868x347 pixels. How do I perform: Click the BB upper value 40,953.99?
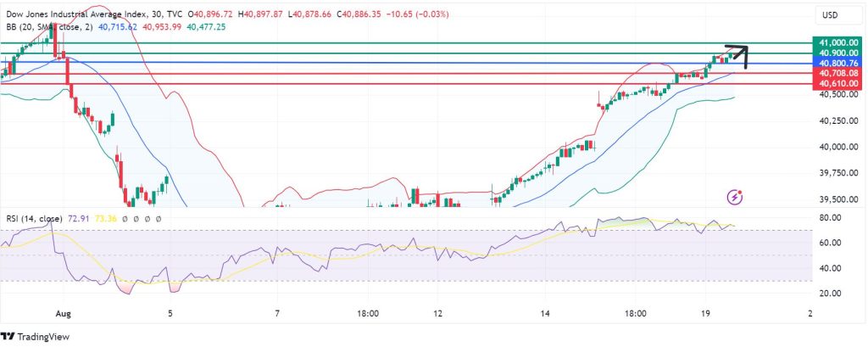point(162,26)
